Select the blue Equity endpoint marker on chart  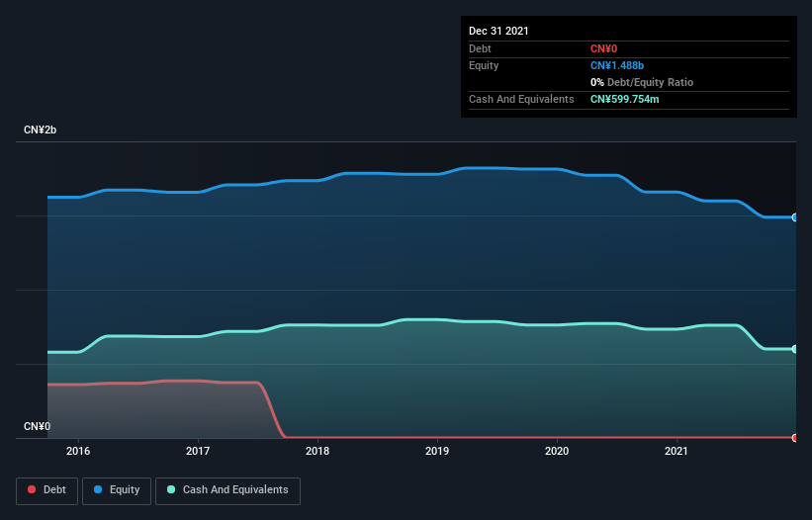coord(795,217)
